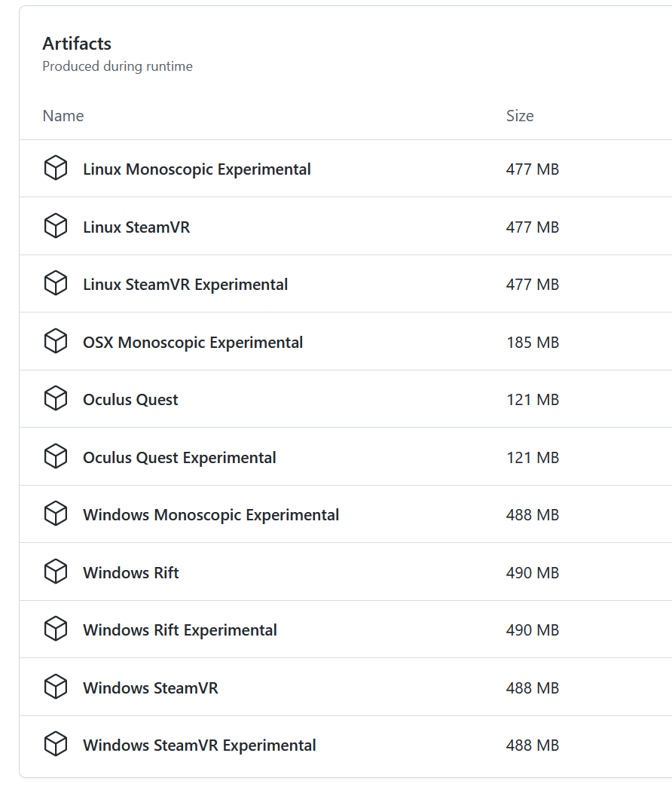Viewport: 672px width, 811px height.
Task: Click the package icon for Linux SteamVR Experimental
Action: click(x=56, y=284)
